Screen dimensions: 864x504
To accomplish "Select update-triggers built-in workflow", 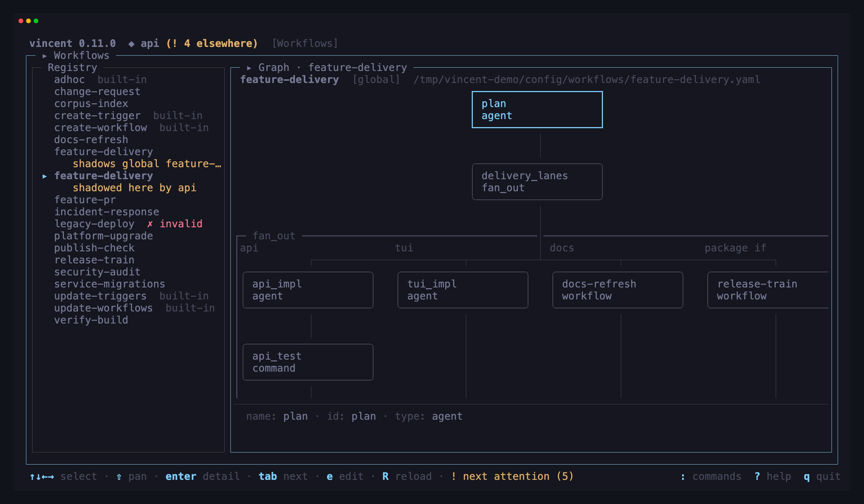I will point(131,296).
